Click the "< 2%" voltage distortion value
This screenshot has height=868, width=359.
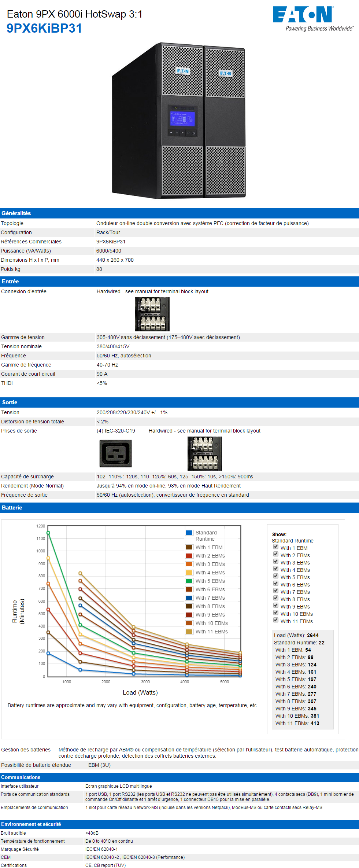[x=103, y=422]
